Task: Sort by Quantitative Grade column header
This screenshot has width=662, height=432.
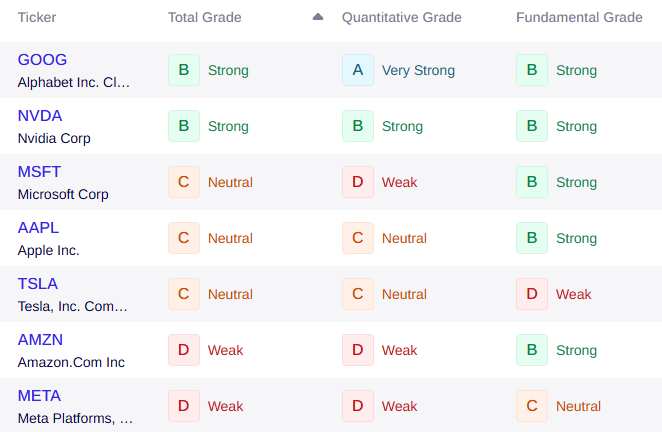Action: [401, 17]
